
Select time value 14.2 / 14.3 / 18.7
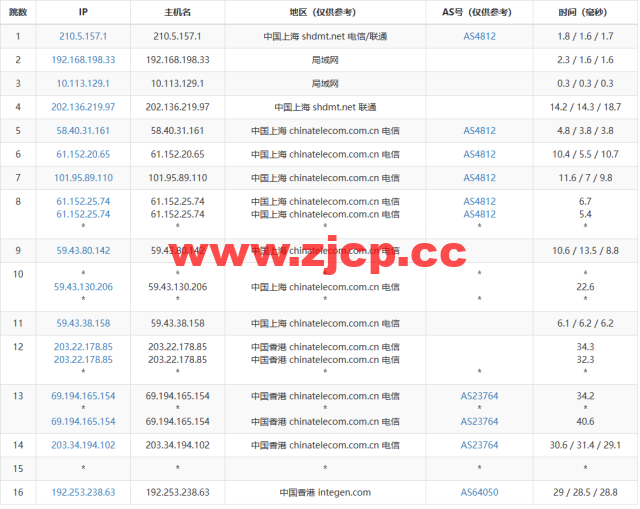(x=585, y=107)
